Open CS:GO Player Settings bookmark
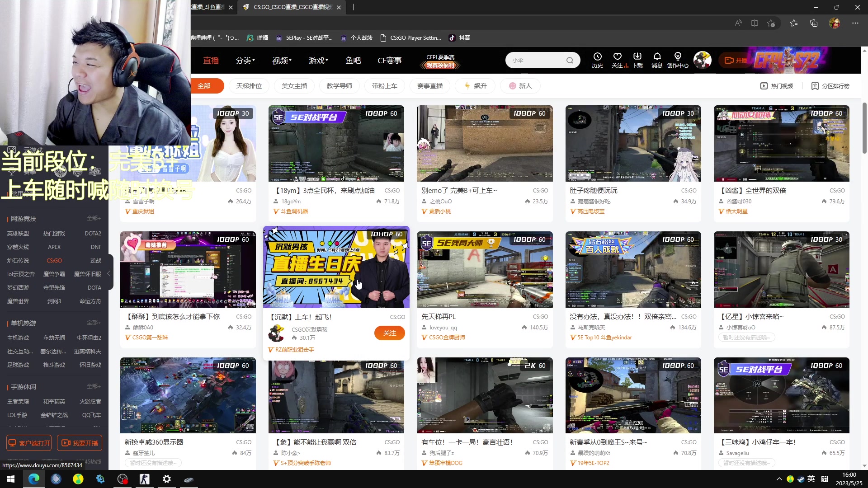Viewport: 868px width, 488px height. (410, 38)
